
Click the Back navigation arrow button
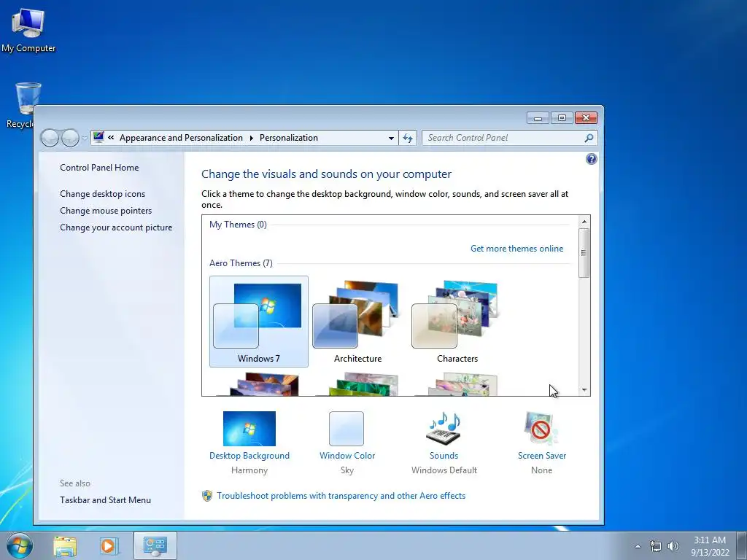pyautogui.click(x=50, y=138)
